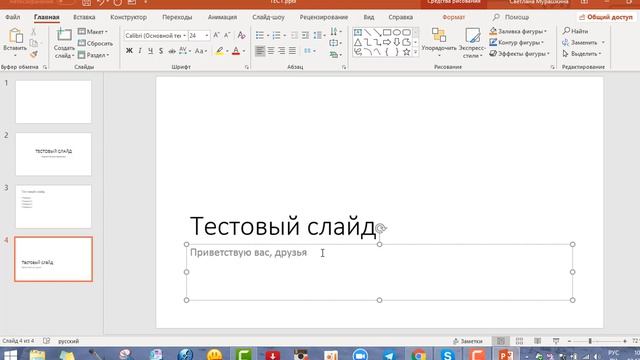
Task: Increase list indent level icon
Action: (305, 36)
